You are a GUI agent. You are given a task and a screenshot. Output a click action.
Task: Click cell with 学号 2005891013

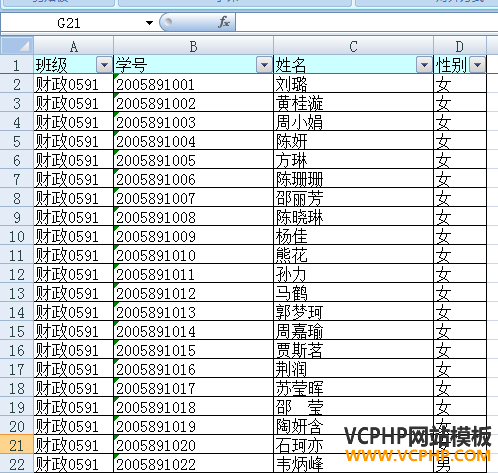pyautogui.click(x=193, y=312)
